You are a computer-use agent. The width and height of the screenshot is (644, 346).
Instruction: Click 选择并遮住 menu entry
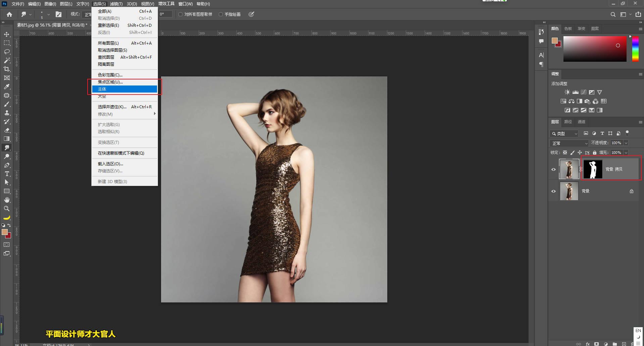coord(112,107)
